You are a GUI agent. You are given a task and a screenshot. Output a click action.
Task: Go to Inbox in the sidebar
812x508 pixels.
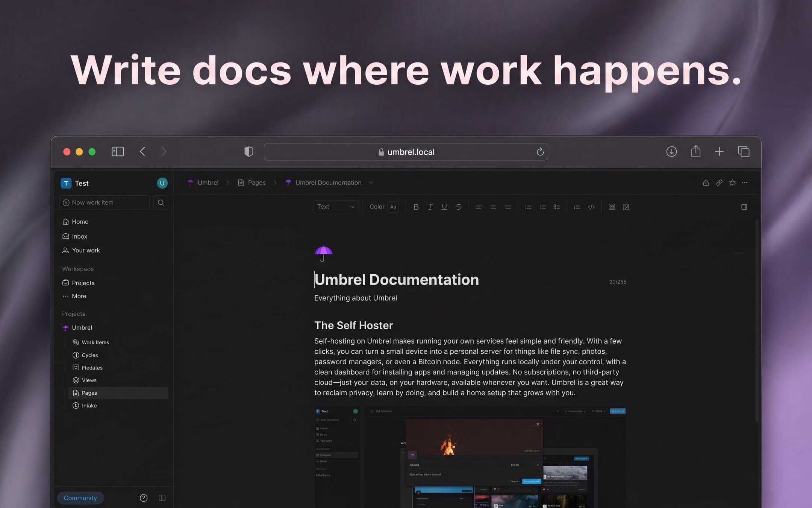coord(79,236)
